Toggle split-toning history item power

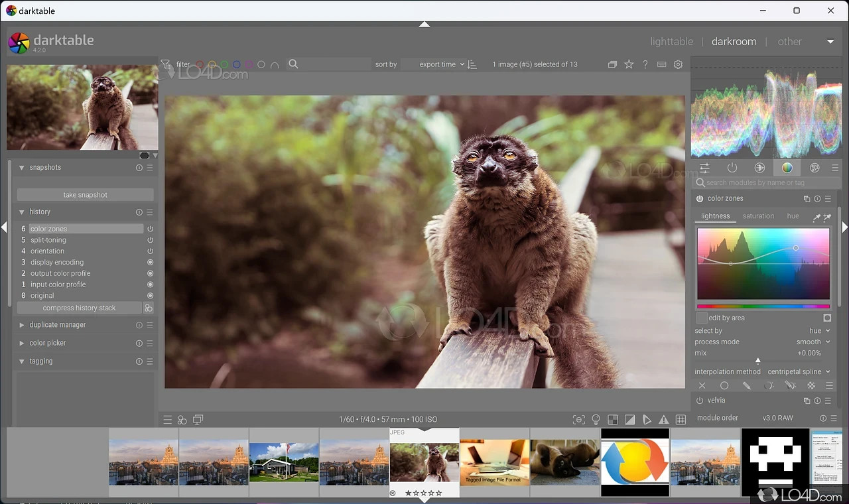[151, 240]
